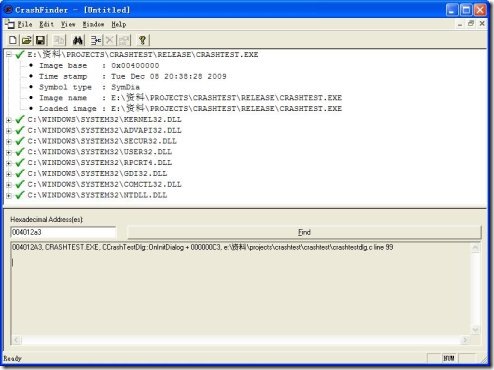Select the C:\WINDOWS\SYSTEM32\USER32.DLL item

click(100, 152)
